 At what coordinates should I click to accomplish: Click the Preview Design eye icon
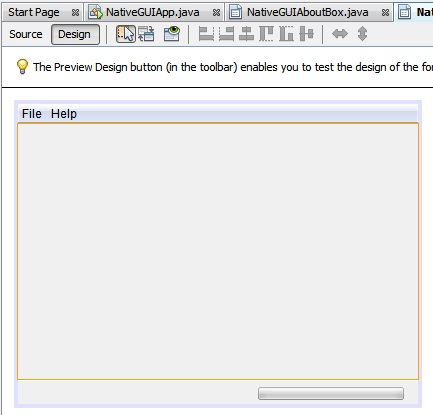click(x=172, y=34)
